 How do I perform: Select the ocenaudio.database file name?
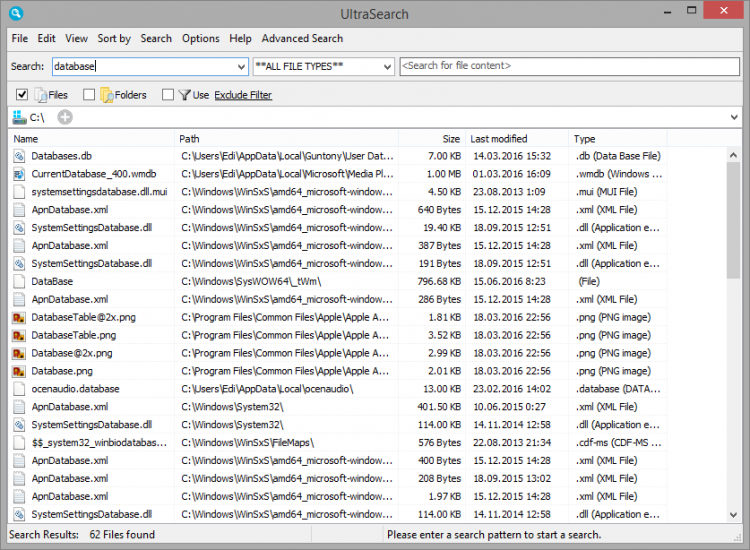(x=75, y=389)
